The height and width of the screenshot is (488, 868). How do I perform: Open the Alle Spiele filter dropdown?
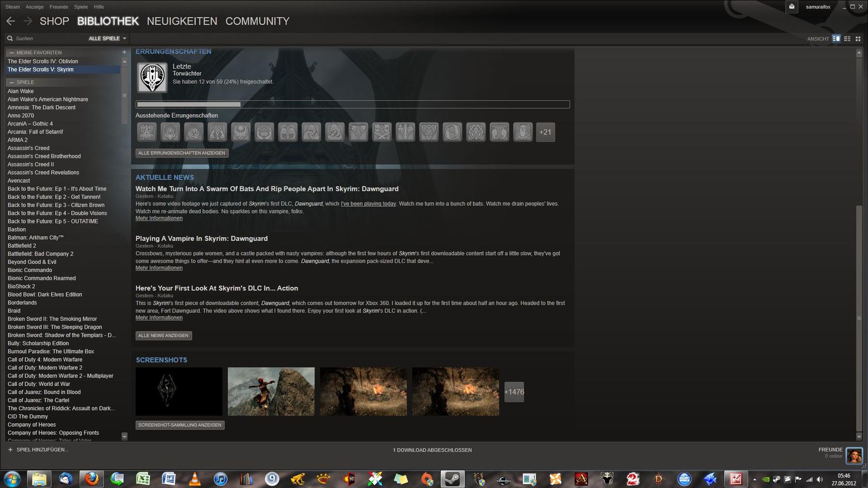click(107, 38)
